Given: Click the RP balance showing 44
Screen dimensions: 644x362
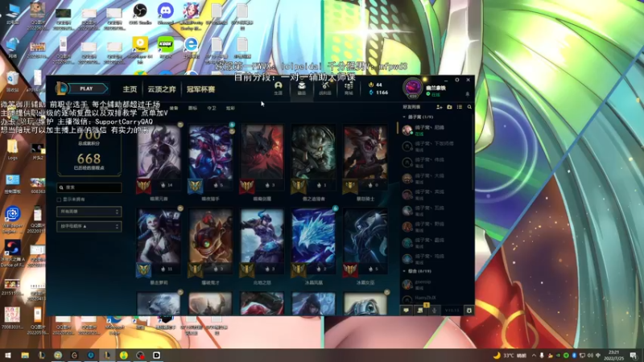Looking at the screenshot, I should pyautogui.click(x=375, y=84).
